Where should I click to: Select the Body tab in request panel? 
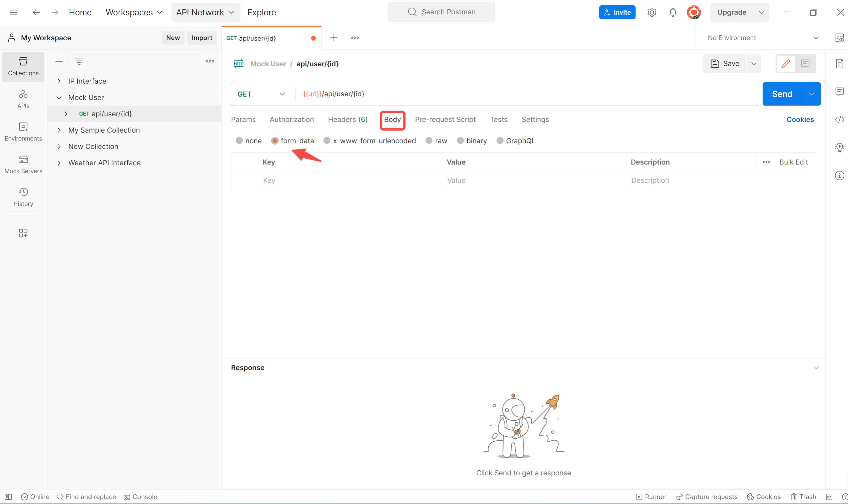tap(393, 119)
